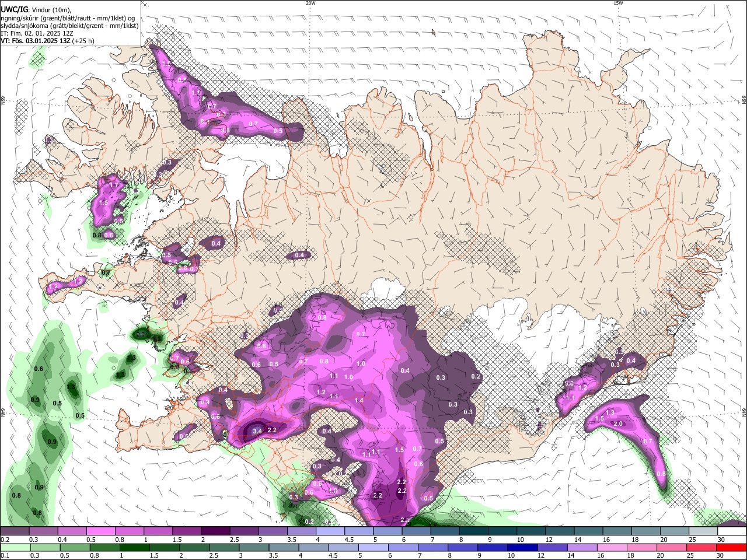Click the '0.1' label in the rain legend
This screenshot has width=747, height=560.
coord(5,555)
